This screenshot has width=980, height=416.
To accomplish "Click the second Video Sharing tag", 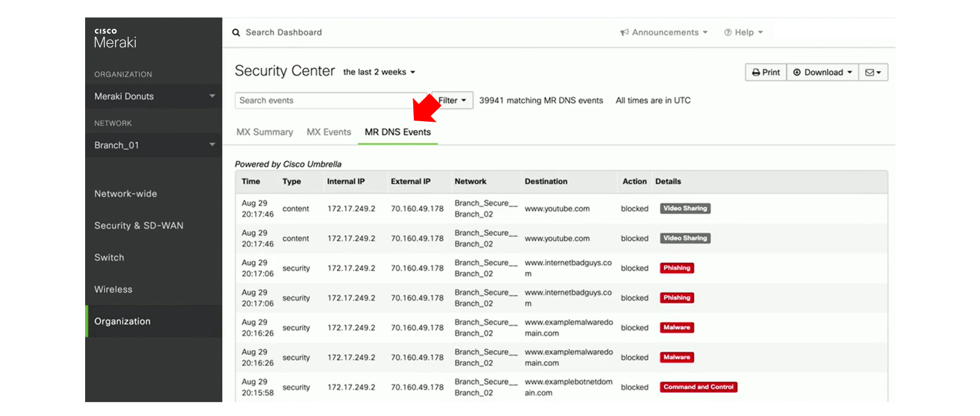I will tap(685, 238).
